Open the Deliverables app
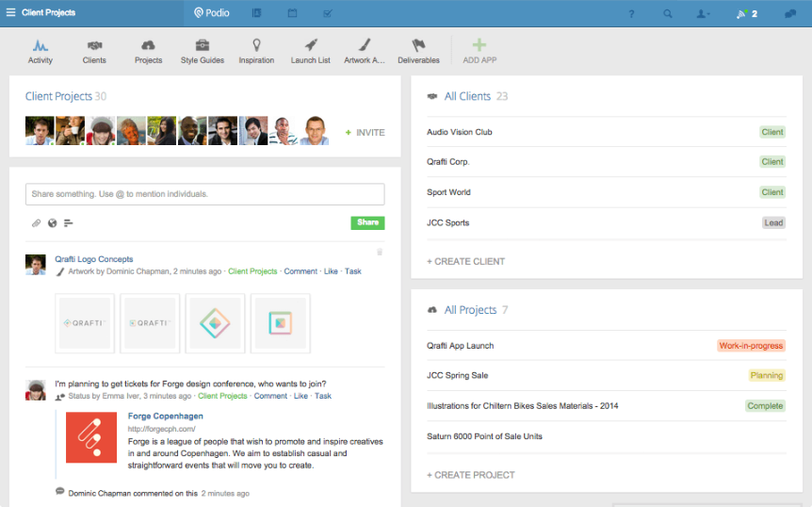Screen dimensions: 812x507 point(418,52)
